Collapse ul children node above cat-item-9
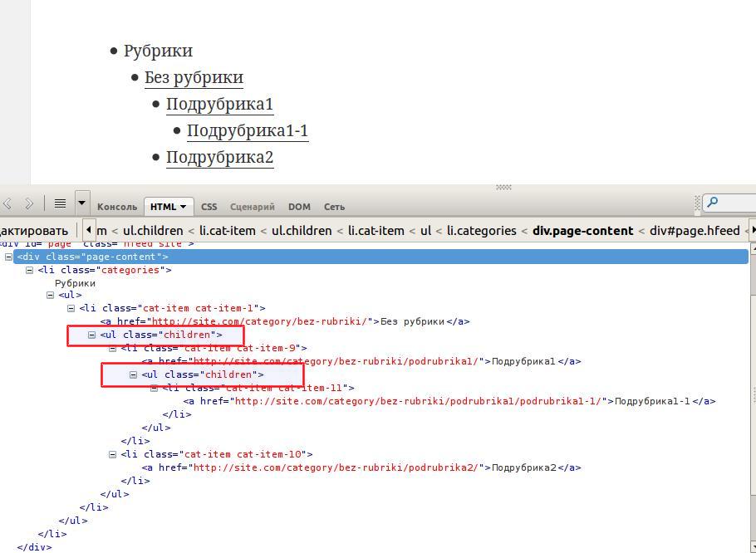Image resolution: width=756 pixels, height=553 pixels. pos(91,335)
